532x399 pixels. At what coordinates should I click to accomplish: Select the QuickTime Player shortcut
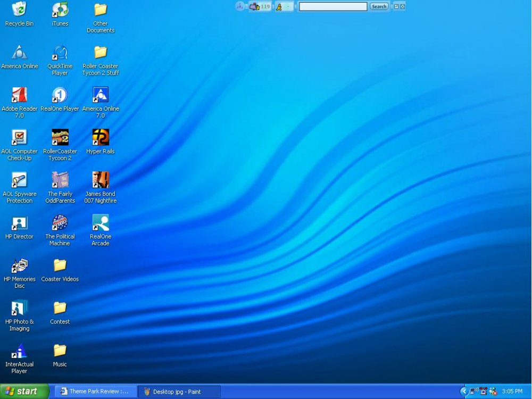[x=60, y=52]
